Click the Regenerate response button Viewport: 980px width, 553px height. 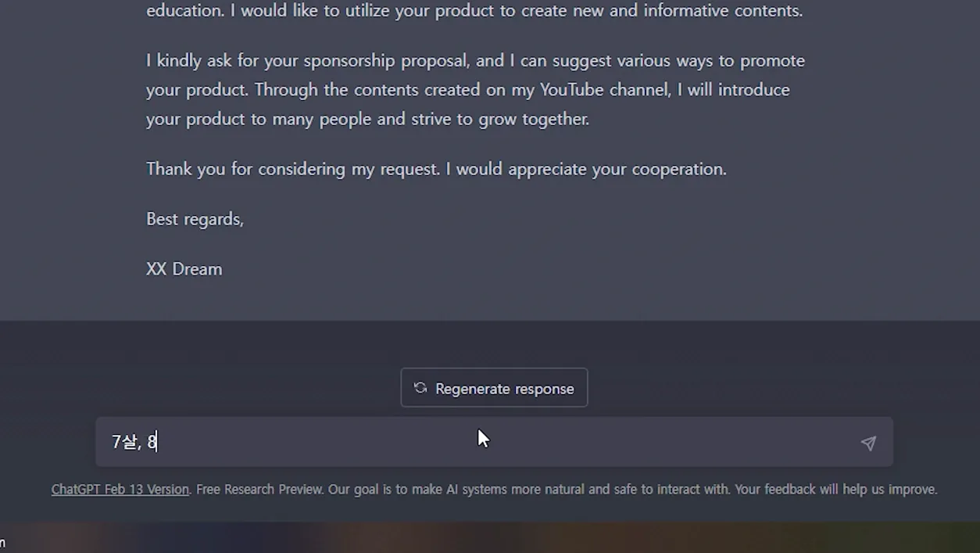494,388
